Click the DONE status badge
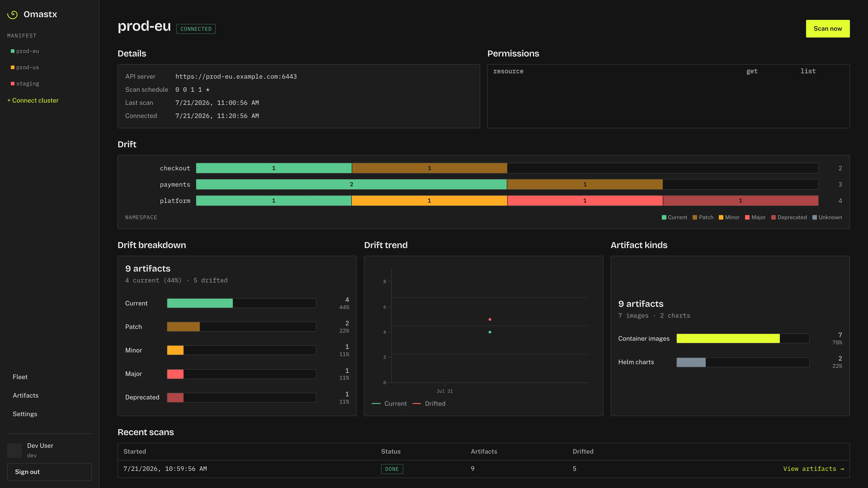Screen dimensions: 868x488 click(392, 469)
